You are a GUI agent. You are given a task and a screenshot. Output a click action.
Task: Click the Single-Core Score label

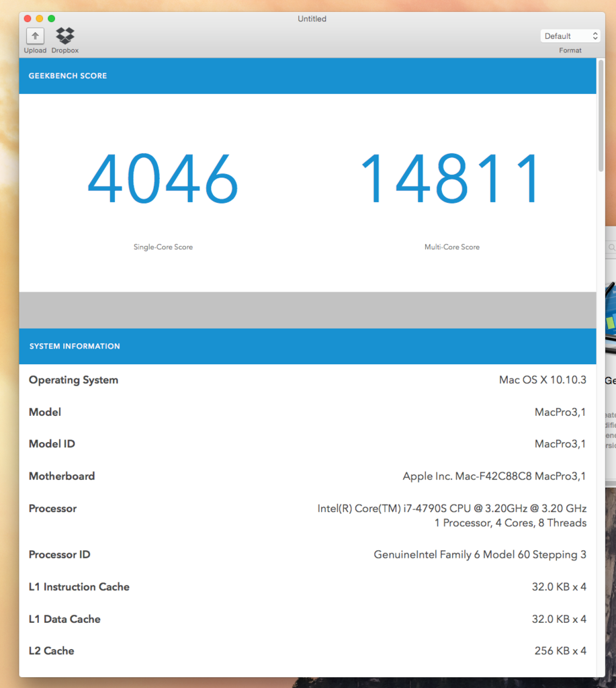[163, 247]
